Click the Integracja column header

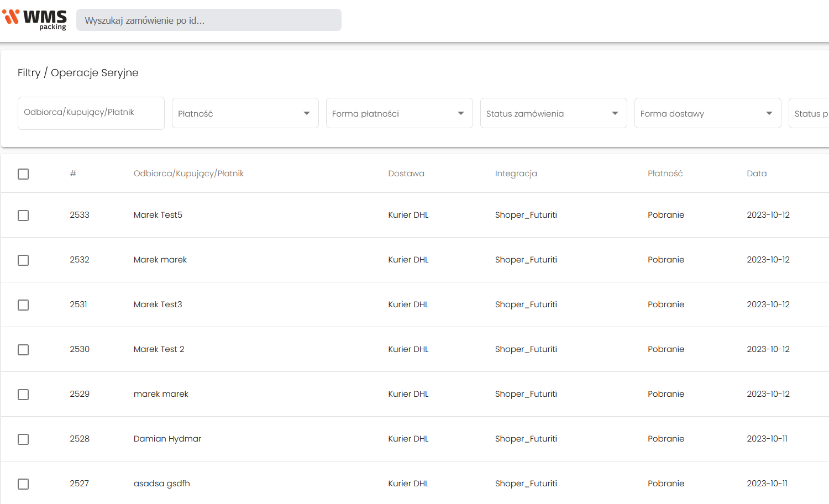click(516, 174)
